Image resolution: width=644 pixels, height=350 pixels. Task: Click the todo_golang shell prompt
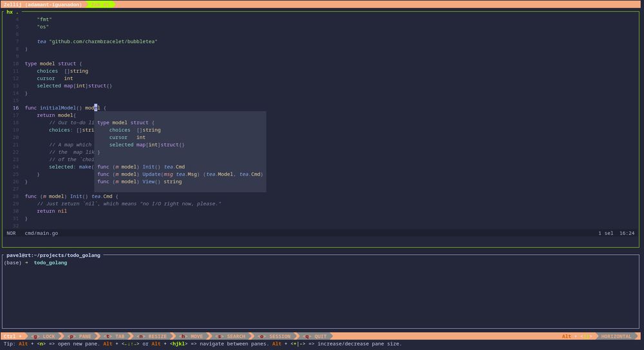pyautogui.click(x=50, y=262)
